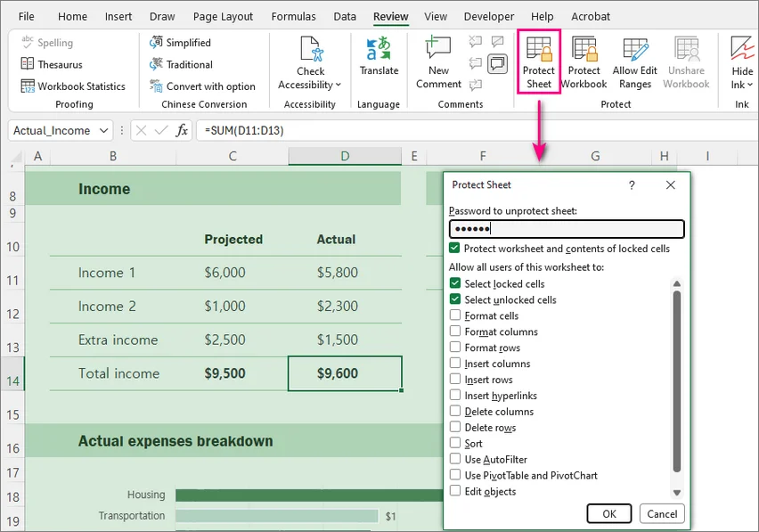Check the Delete rows option
Image resolution: width=759 pixels, height=532 pixels.
coord(455,427)
